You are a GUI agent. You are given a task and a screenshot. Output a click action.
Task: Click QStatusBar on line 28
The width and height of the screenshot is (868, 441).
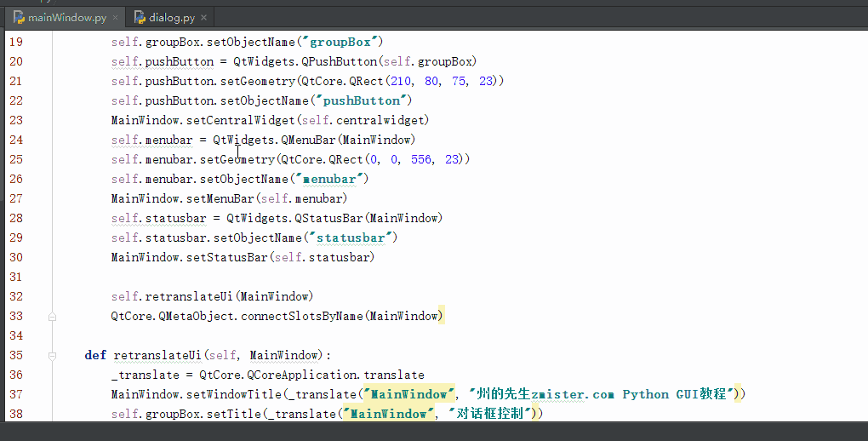(x=328, y=218)
